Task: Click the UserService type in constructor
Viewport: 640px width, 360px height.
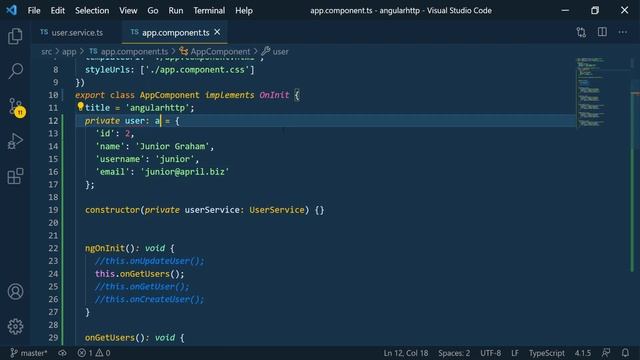Action: click(x=277, y=210)
